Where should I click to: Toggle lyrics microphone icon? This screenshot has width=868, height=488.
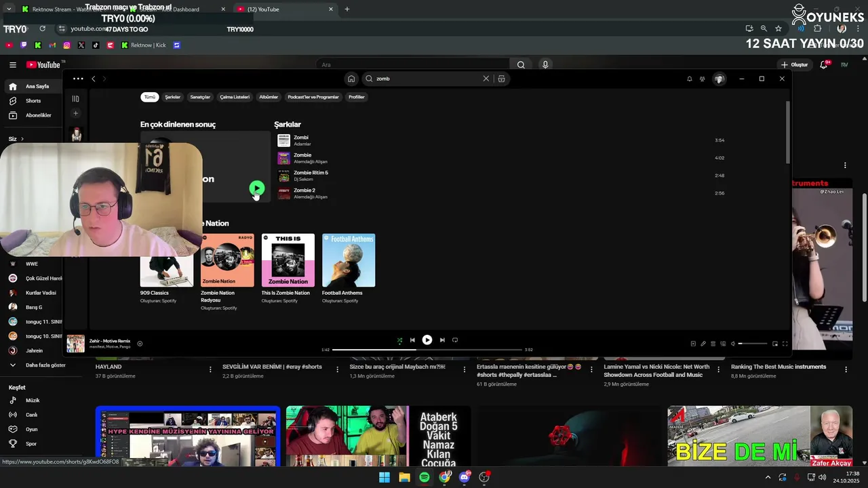(x=703, y=344)
